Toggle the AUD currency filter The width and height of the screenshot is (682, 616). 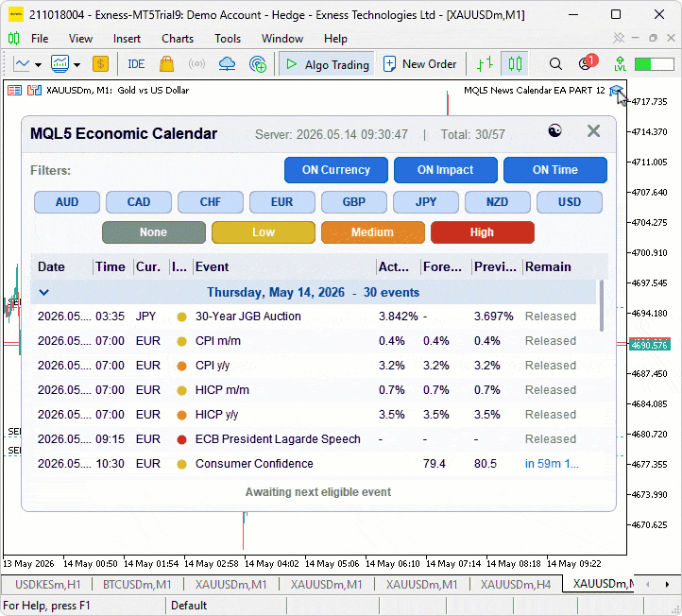click(67, 202)
